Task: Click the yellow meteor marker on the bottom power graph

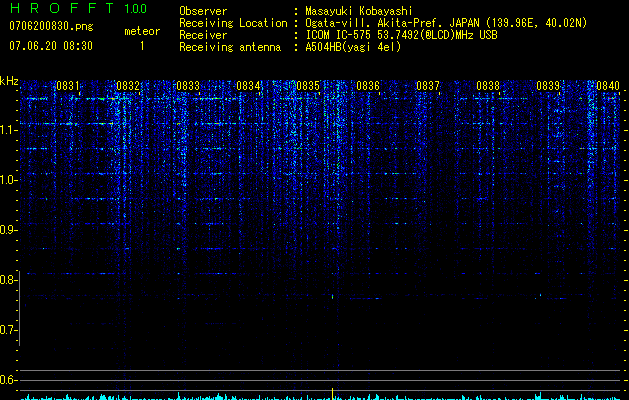Action: pos(333,394)
